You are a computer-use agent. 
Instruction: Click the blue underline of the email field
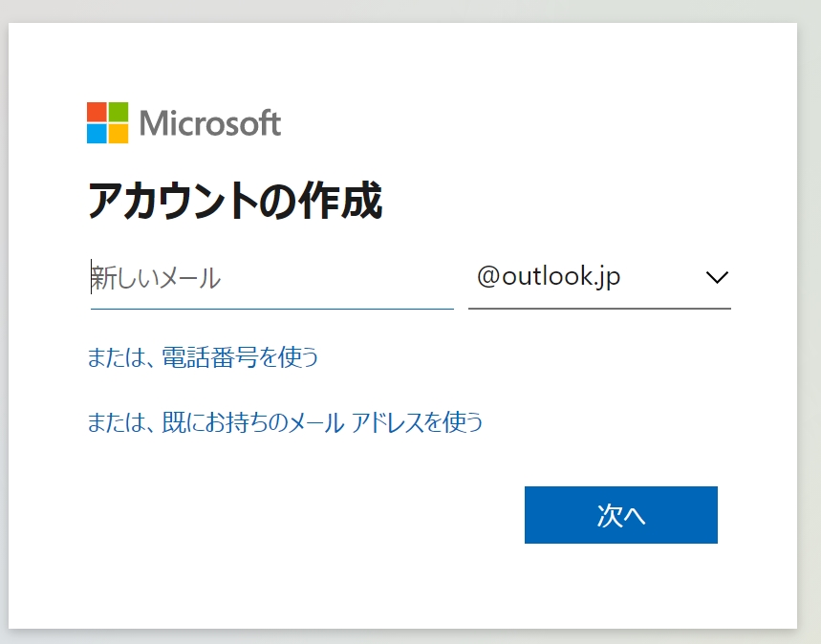(x=272, y=309)
